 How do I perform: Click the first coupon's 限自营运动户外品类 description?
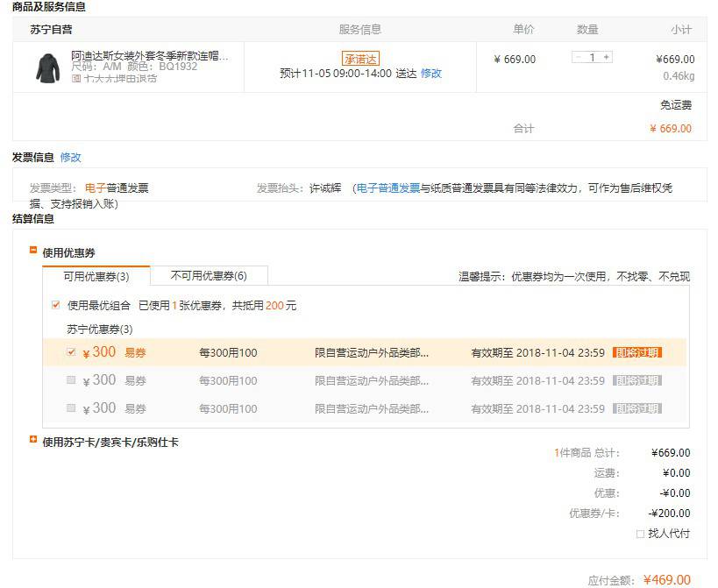372,353
